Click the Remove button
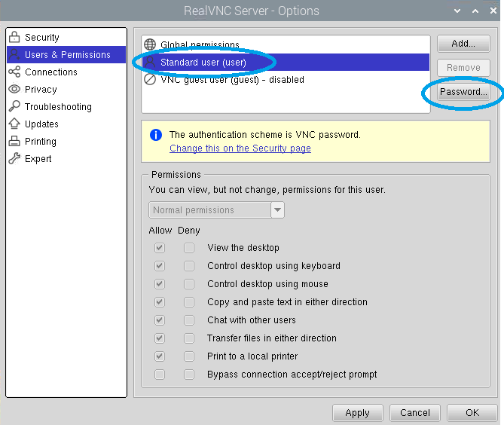This screenshot has height=425, width=504. (x=463, y=68)
